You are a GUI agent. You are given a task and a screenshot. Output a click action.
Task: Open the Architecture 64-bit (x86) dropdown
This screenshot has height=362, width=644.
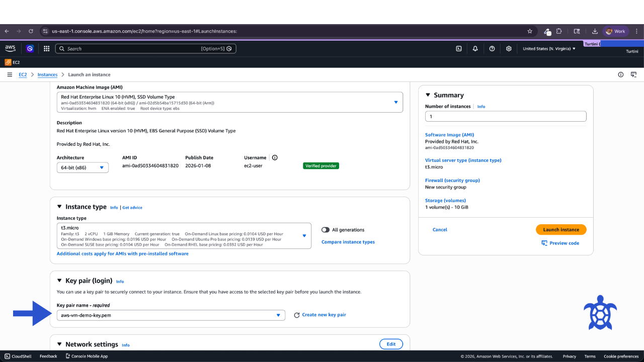tap(83, 167)
